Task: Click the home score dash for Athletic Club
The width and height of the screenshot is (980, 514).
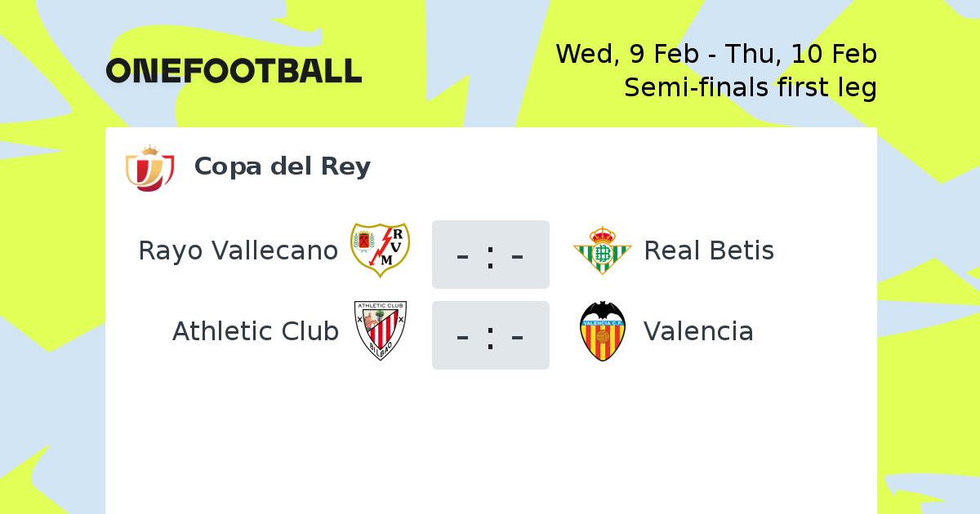Action: coord(463,337)
